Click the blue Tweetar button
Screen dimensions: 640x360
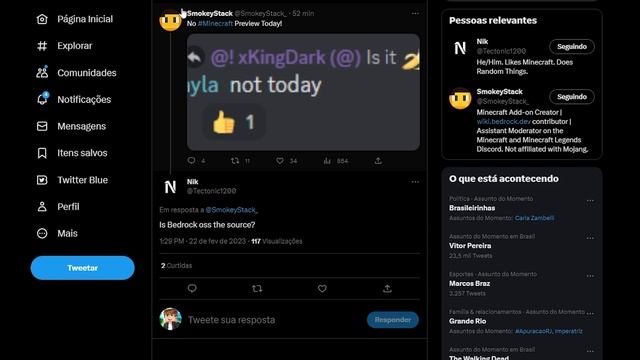82,268
